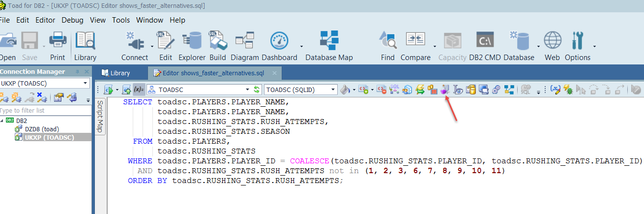Open the Debug menu
Screen dimensions: 644x214
click(x=73, y=20)
